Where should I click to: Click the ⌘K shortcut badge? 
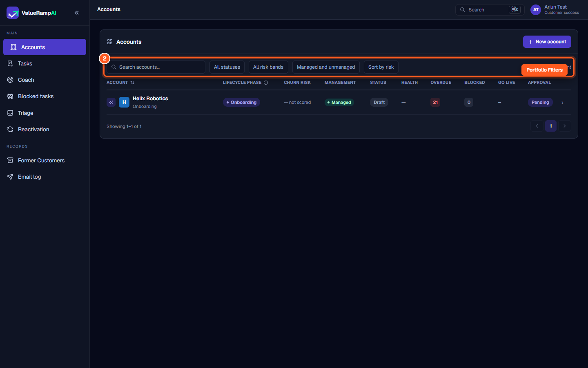pos(514,9)
